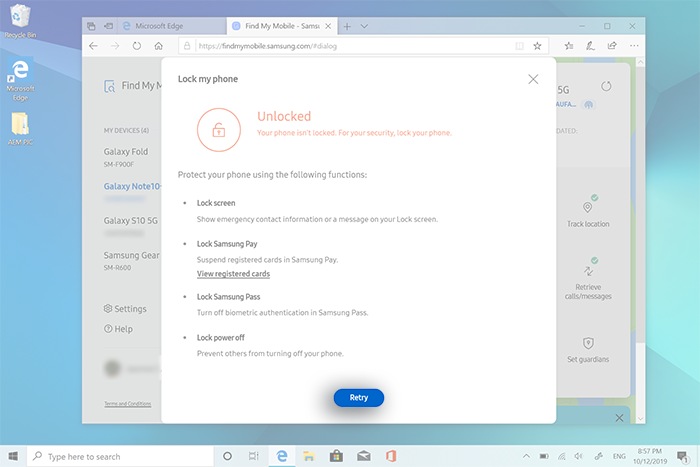700x467 pixels.
Task: Expand the tab preview chevron
Action: (364, 26)
